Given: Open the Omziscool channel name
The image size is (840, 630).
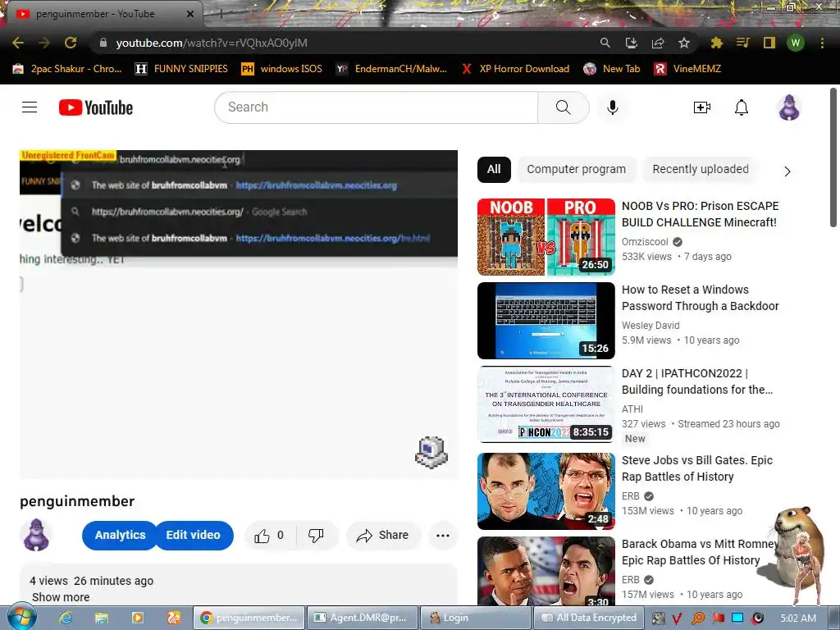Looking at the screenshot, I should 645,242.
